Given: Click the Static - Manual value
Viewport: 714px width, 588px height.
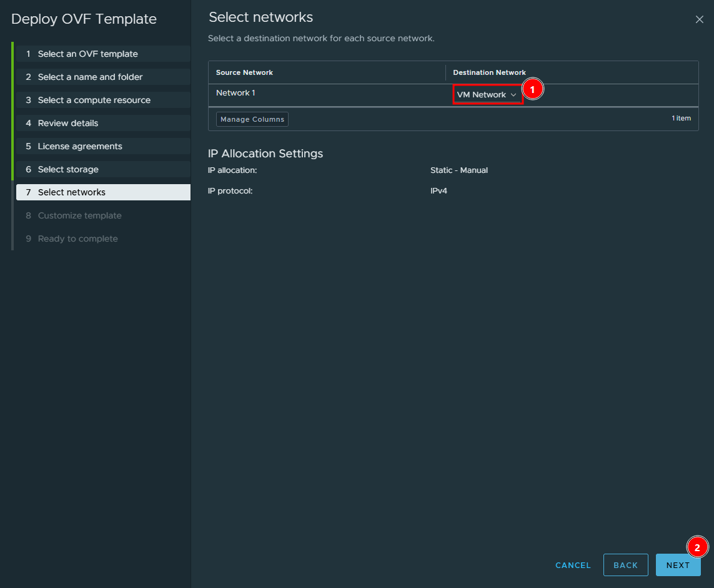Looking at the screenshot, I should [459, 170].
